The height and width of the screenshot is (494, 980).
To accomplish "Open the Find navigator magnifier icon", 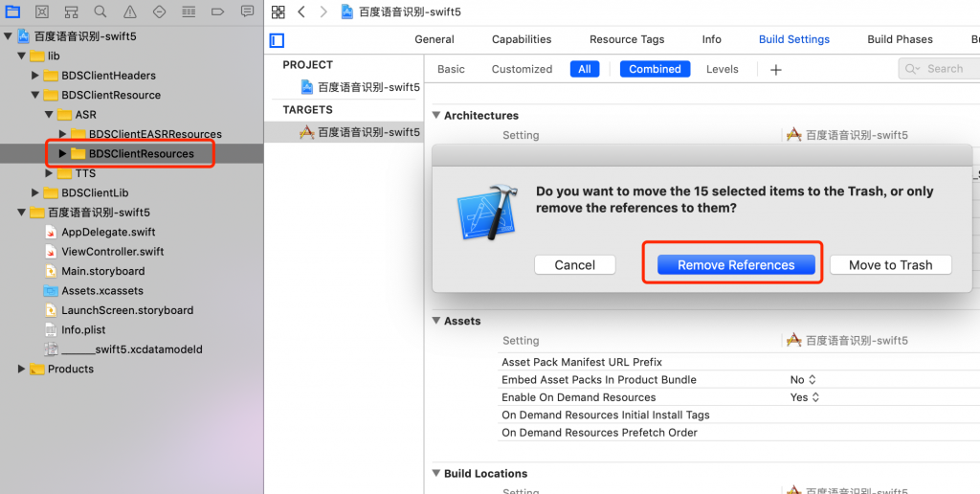I will coord(100,11).
